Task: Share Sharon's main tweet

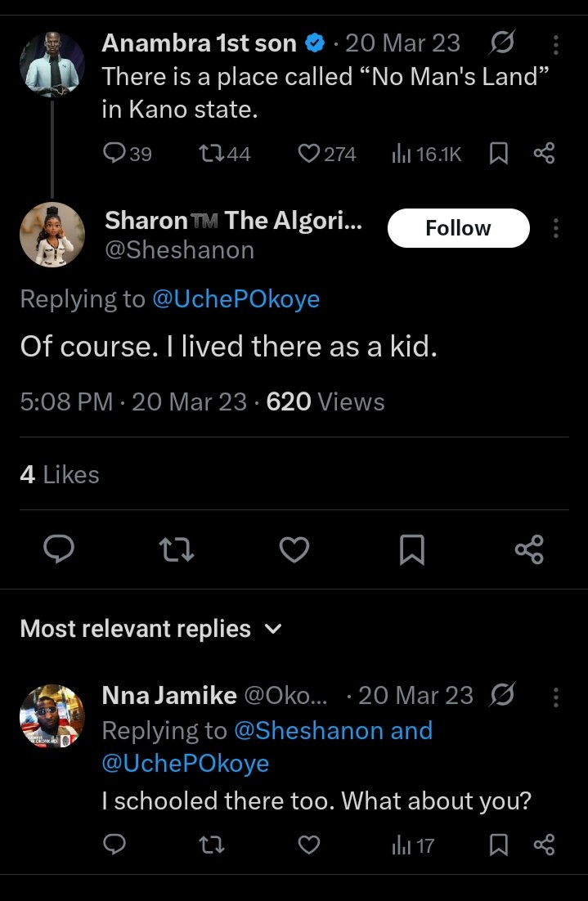Action: [x=529, y=550]
